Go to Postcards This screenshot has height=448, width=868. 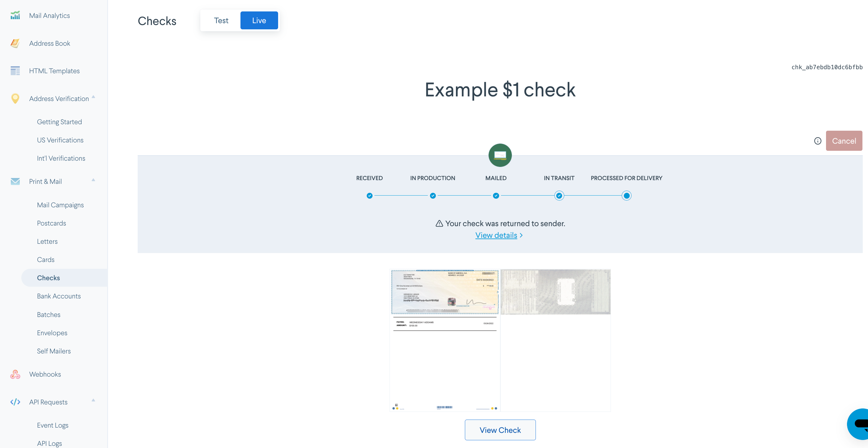tap(51, 223)
